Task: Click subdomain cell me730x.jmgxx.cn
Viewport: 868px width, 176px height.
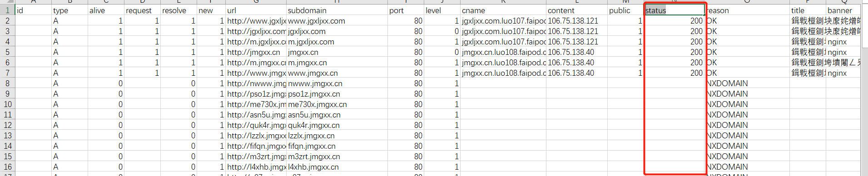Action: click(x=337, y=104)
